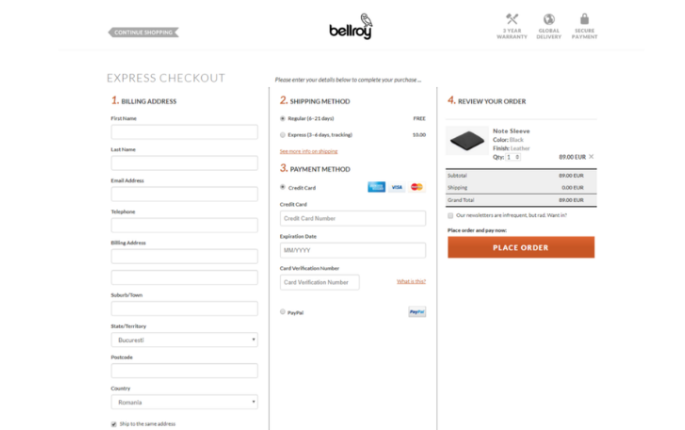This screenshot has height=430, width=685.
Task: Click the Place Order button
Action: pos(521,247)
